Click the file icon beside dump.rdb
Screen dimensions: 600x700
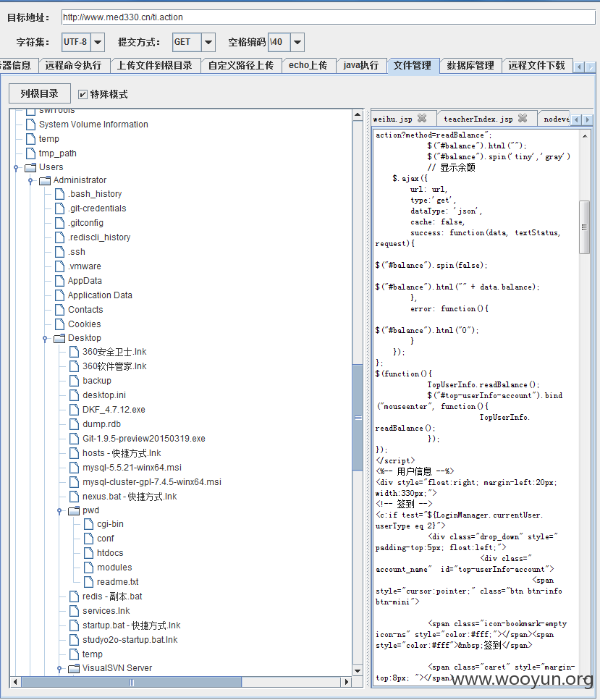click(74, 424)
